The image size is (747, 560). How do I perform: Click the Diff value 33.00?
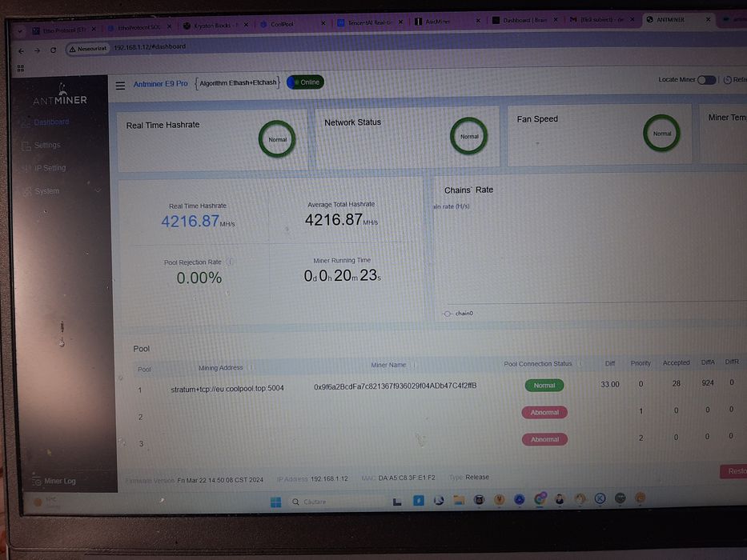(x=610, y=384)
